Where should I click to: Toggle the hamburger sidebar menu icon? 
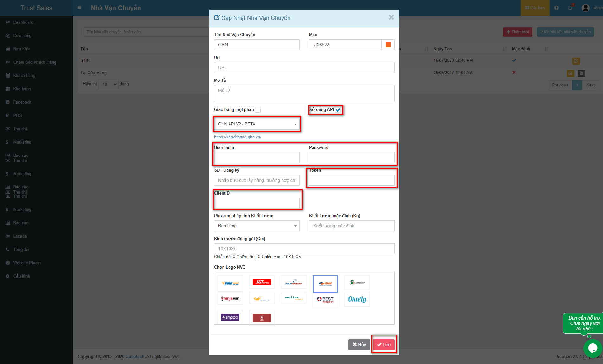point(80,8)
